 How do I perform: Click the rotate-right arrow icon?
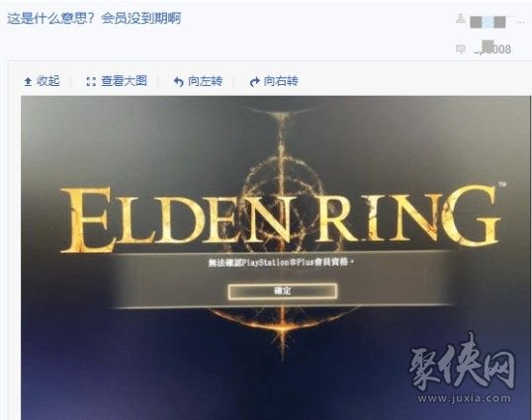pos(254,82)
